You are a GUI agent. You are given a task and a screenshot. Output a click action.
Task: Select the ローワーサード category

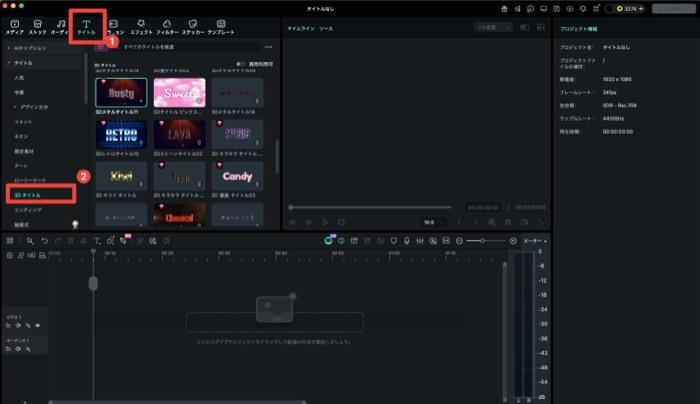[30, 180]
